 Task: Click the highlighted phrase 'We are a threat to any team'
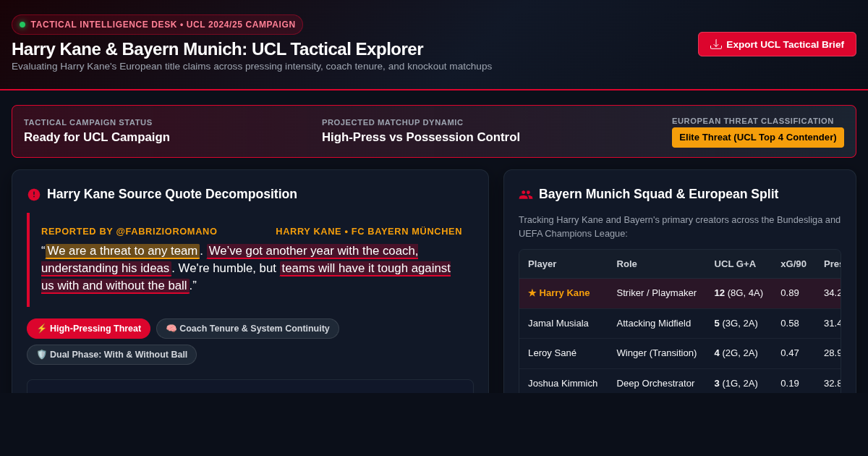point(122,251)
